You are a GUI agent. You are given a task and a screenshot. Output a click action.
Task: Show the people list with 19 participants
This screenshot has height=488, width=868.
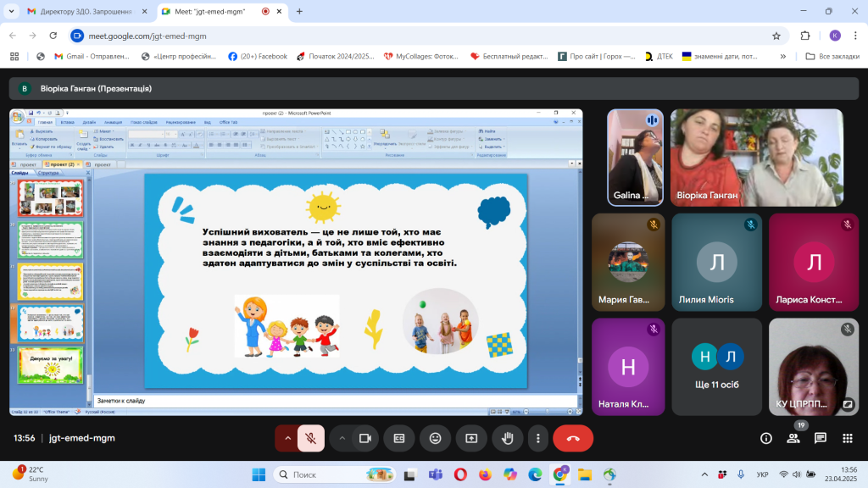(x=793, y=438)
